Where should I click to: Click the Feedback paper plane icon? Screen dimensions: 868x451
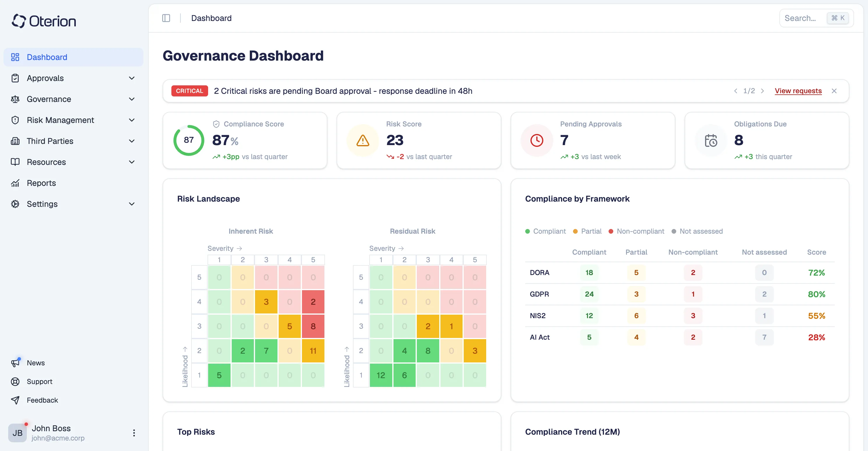tap(15, 400)
